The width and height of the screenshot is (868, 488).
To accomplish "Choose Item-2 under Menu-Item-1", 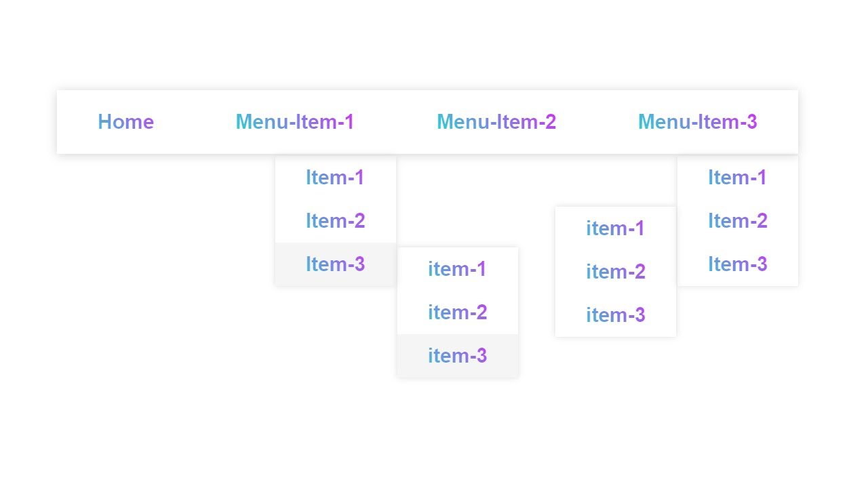I will [335, 221].
